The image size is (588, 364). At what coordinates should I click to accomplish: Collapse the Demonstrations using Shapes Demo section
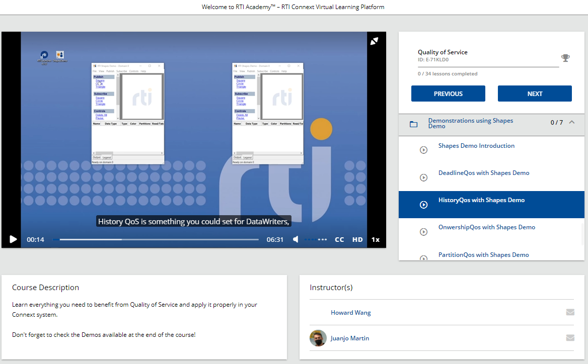click(x=571, y=122)
